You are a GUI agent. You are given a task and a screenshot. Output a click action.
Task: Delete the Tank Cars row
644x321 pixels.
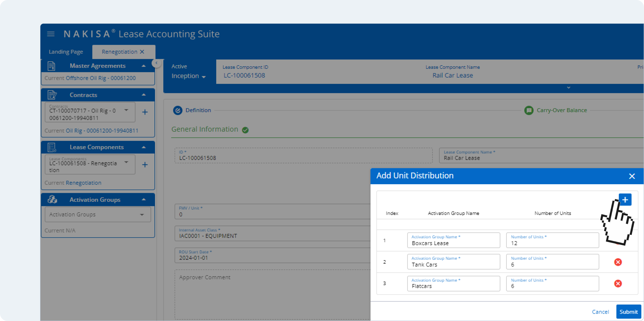(618, 262)
